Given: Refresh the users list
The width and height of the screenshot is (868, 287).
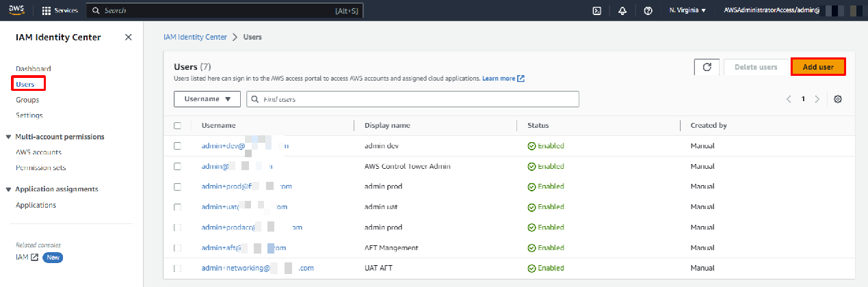Looking at the screenshot, I should (x=707, y=67).
